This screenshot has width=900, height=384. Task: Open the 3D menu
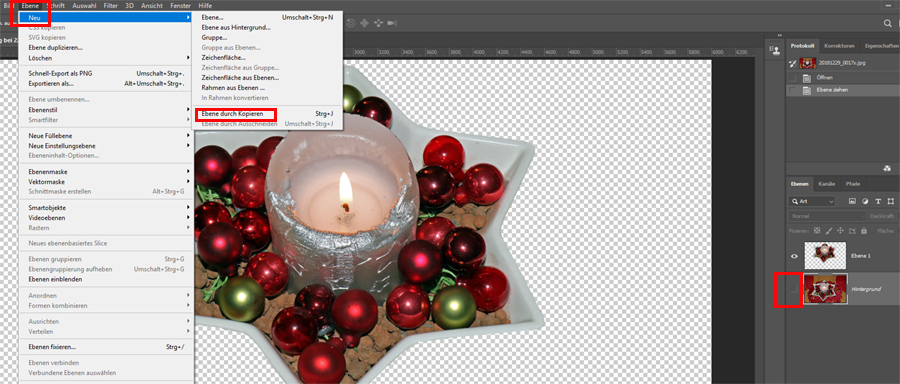click(x=130, y=5)
